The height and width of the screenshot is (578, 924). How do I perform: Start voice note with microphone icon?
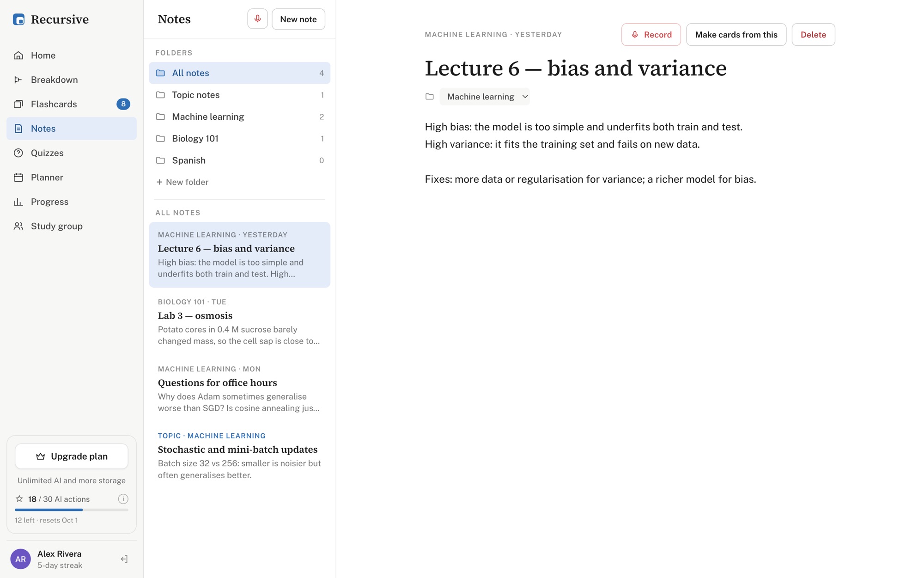(x=257, y=19)
